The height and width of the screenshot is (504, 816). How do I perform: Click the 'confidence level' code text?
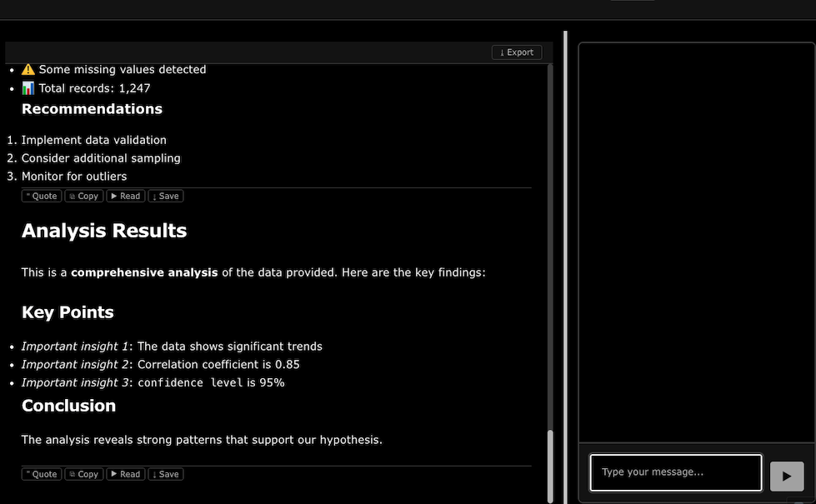click(x=190, y=383)
